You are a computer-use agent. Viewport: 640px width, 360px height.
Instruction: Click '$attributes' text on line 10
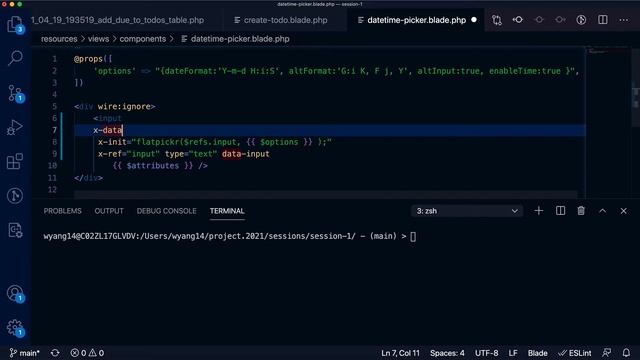coord(153,166)
